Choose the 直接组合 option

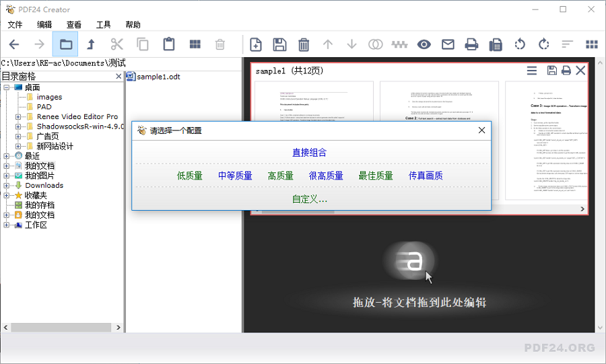[310, 153]
